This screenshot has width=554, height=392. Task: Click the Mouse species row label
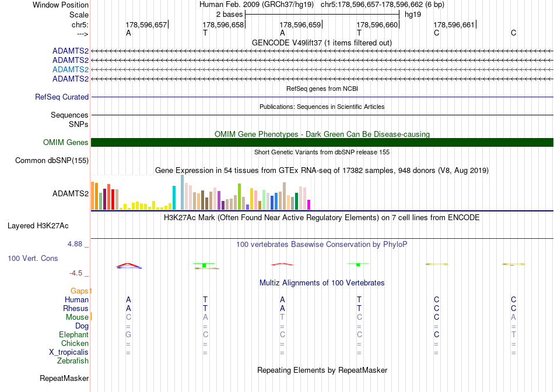[77, 317]
